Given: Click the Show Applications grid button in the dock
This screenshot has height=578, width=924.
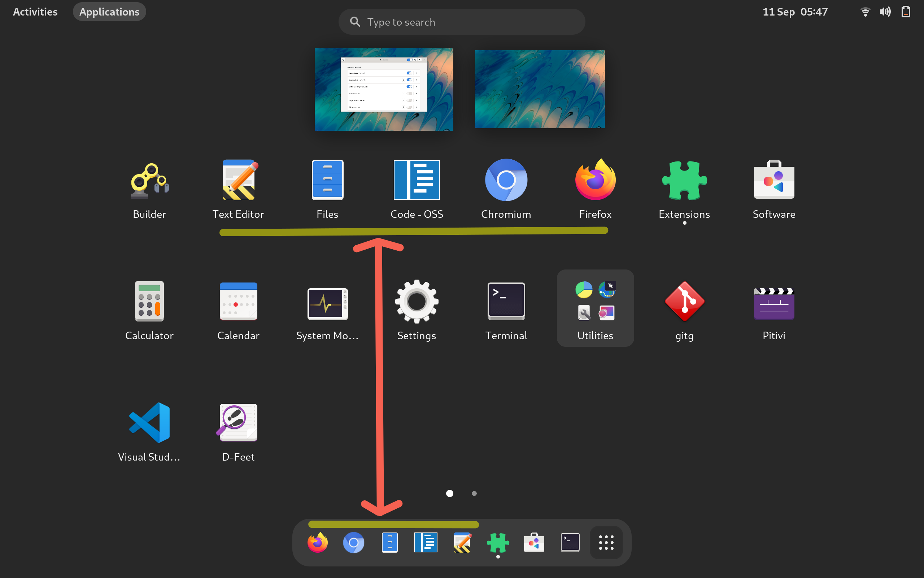Looking at the screenshot, I should click(606, 543).
